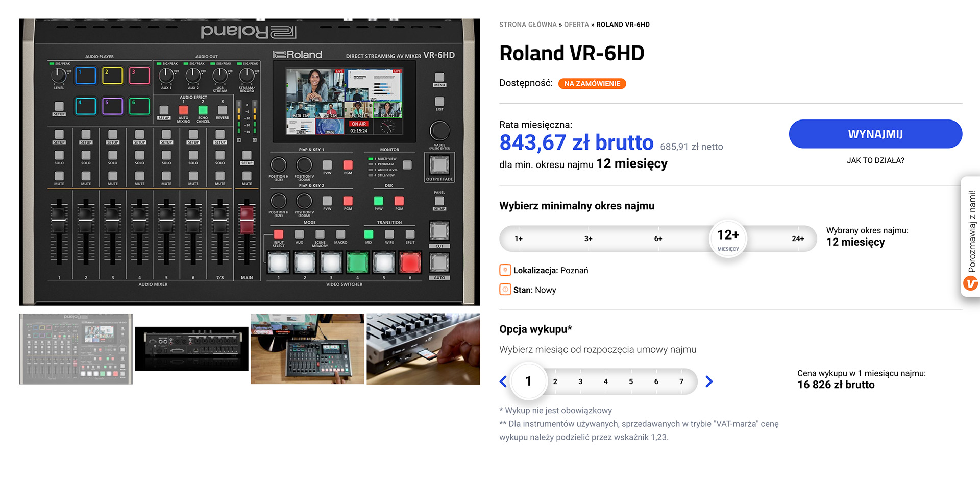Go to STRONA GŁÓWNA breadcrumb
This screenshot has width=980, height=502.
point(528,25)
